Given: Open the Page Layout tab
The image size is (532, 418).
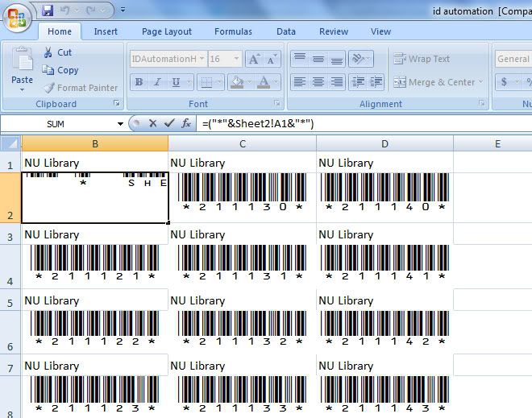Looking at the screenshot, I should pyautogui.click(x=167, y=31).
